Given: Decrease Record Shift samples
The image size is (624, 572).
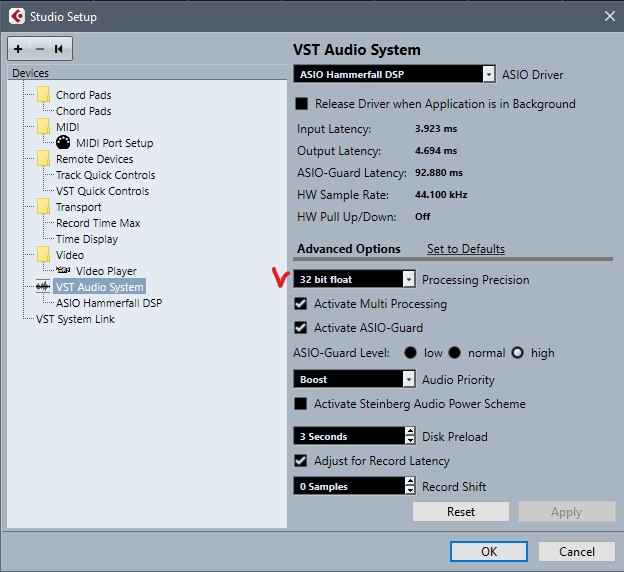Looking at the screenshot, I should pyautogui.click(x=410, y=490).
